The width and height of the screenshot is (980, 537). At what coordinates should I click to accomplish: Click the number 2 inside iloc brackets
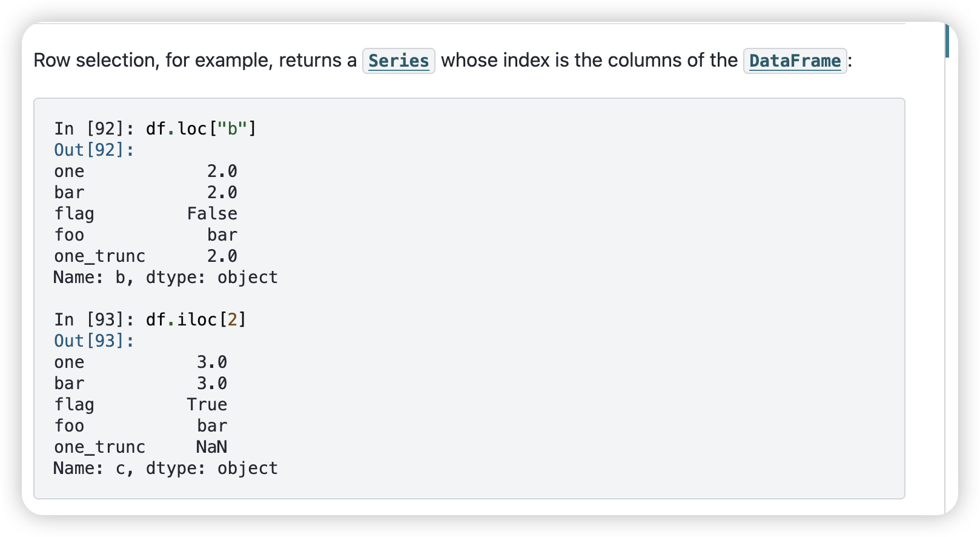[x=232, y=319]
